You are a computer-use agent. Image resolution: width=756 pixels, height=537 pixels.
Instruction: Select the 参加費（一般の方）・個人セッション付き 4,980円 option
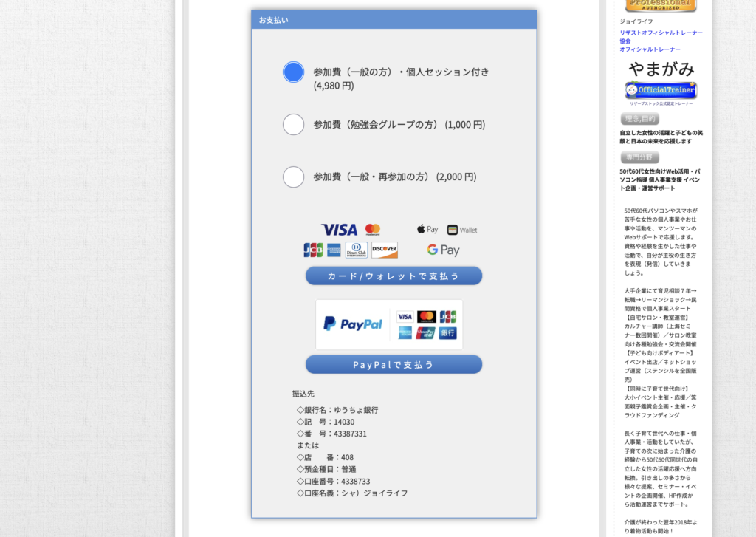pyautogui.click(x=294, y=72)
